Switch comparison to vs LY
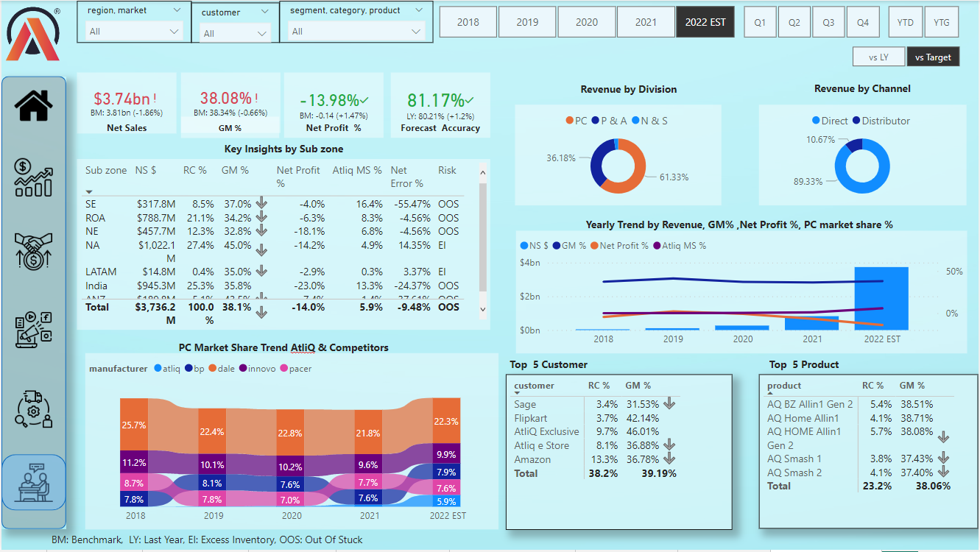Viewport: 980px width, 552px height. 878,56
